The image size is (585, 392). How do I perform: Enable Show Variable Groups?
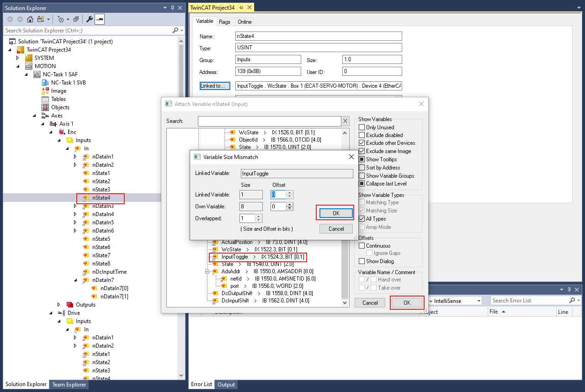click(362, 176)
